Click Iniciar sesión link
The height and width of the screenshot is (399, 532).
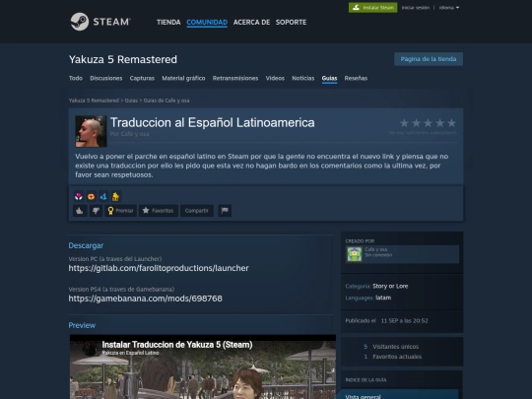[x=416, y=8]
